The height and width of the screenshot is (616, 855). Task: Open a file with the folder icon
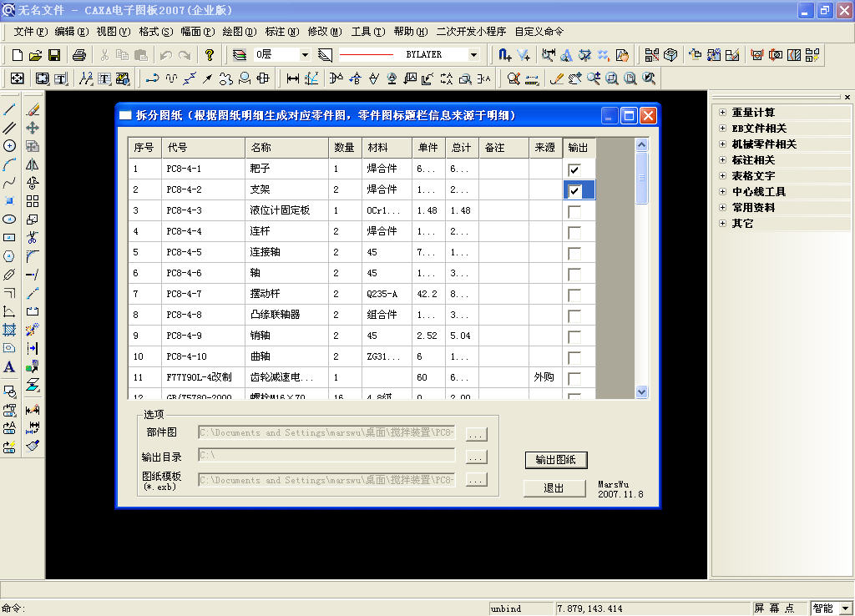35,54
